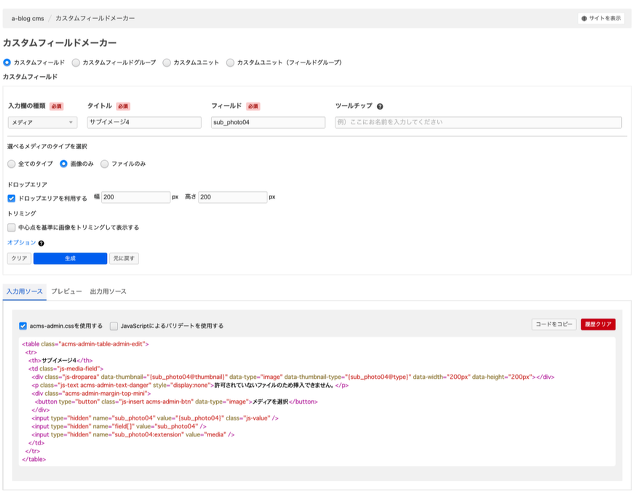Click the ツールチップ text input field
Image resolution: width=640 pixels, height=493 pixels.
478,122
